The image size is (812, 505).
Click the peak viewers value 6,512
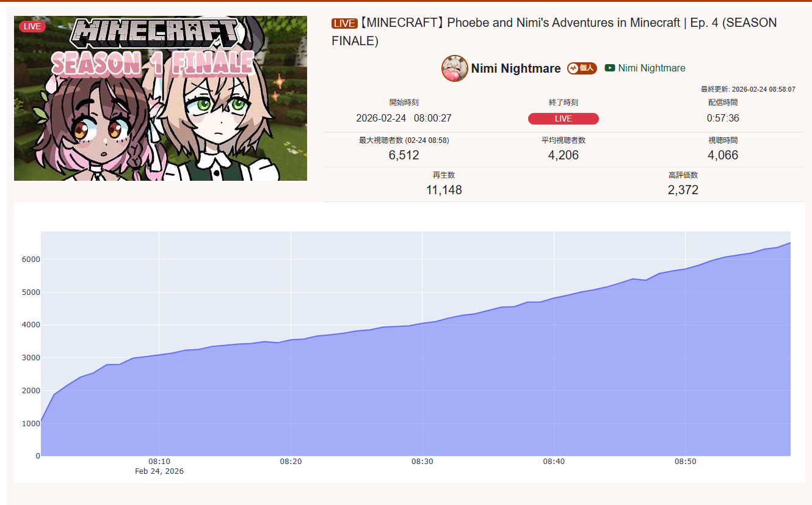(x=404, y=155)
